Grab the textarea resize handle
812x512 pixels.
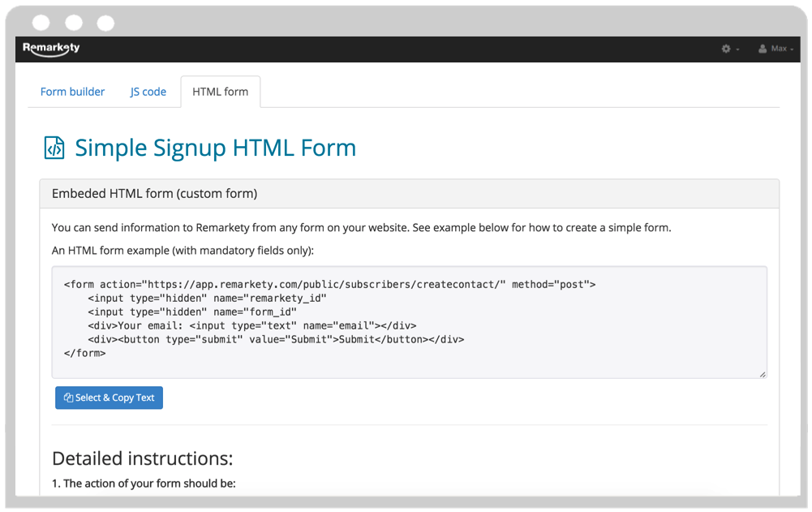pos(763,374)
